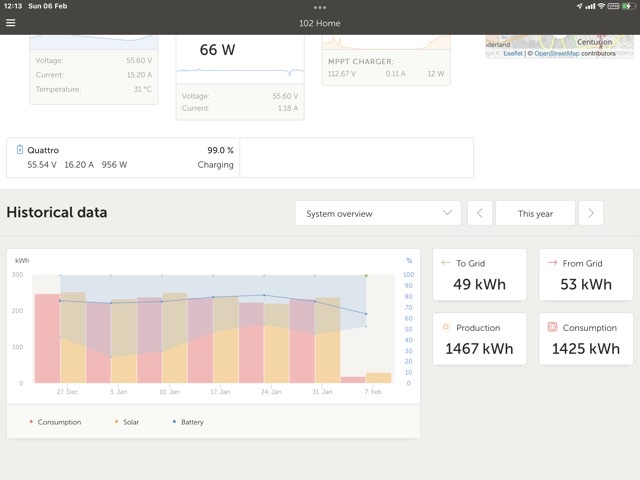Tap the location services arrow icon

[579, 6]
